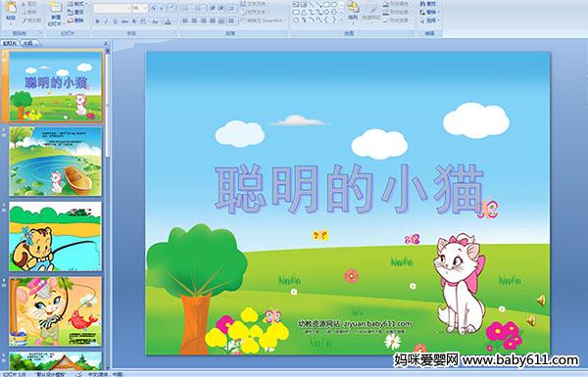The height and width of the screenshot is (377, 588).
Task: Switch to the Slides tab in the left pane
Action: (10, 43)
